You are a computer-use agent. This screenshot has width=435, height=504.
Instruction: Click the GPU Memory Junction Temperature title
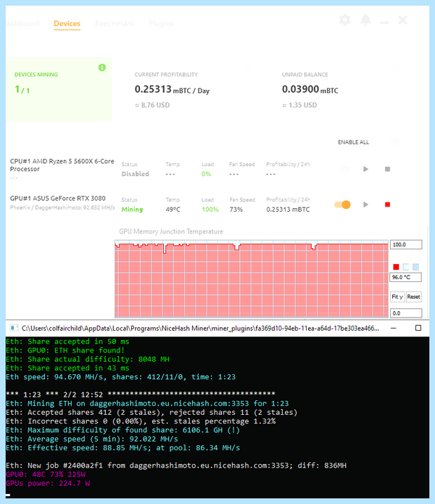coord(171,231)
